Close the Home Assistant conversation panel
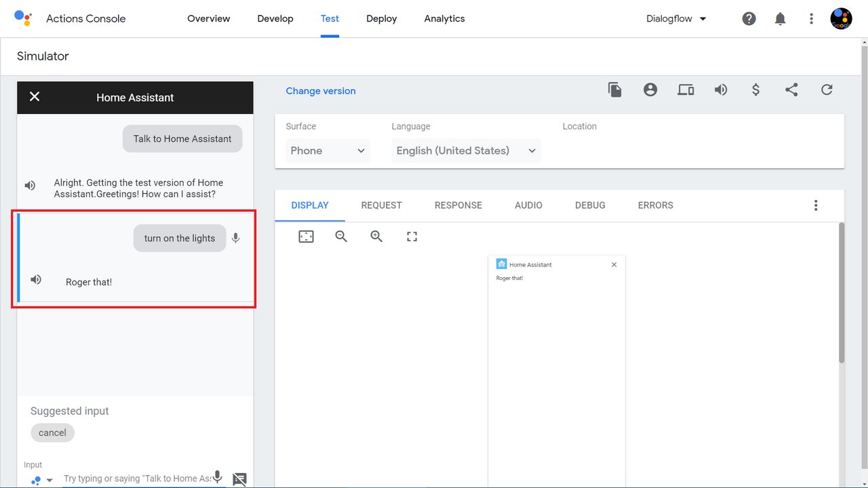The image size is (868, 488). click(35, 97)
